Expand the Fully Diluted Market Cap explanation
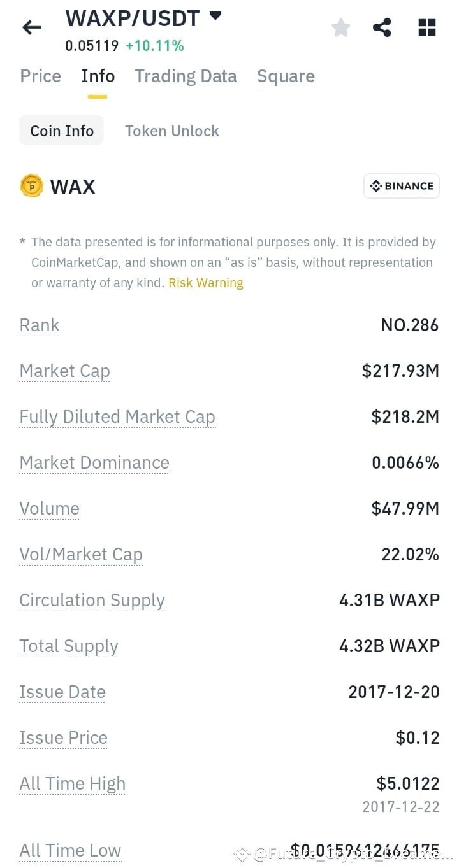 tap(117, 416)
